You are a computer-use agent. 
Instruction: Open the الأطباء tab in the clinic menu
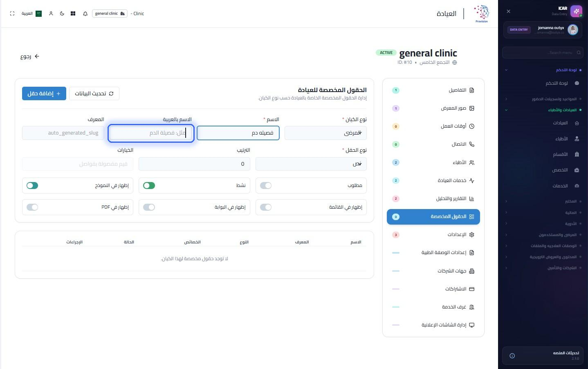pyautogui.click(x=433, y=162)
